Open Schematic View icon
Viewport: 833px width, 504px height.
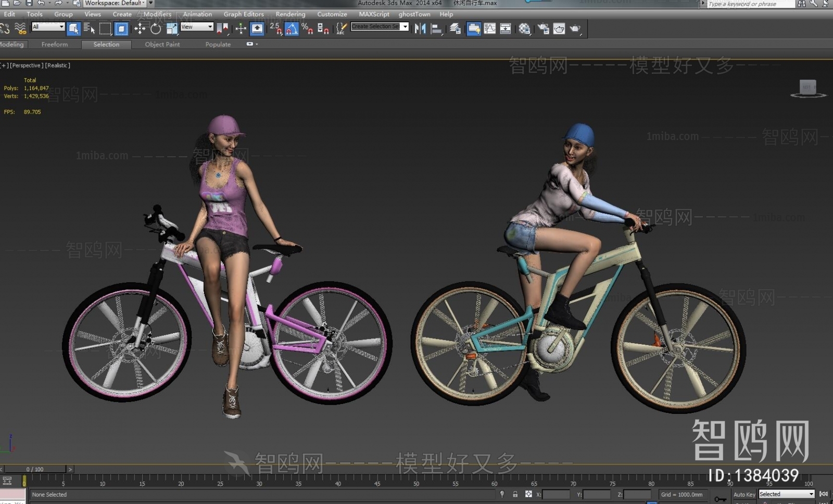click(x=506, y=29)
